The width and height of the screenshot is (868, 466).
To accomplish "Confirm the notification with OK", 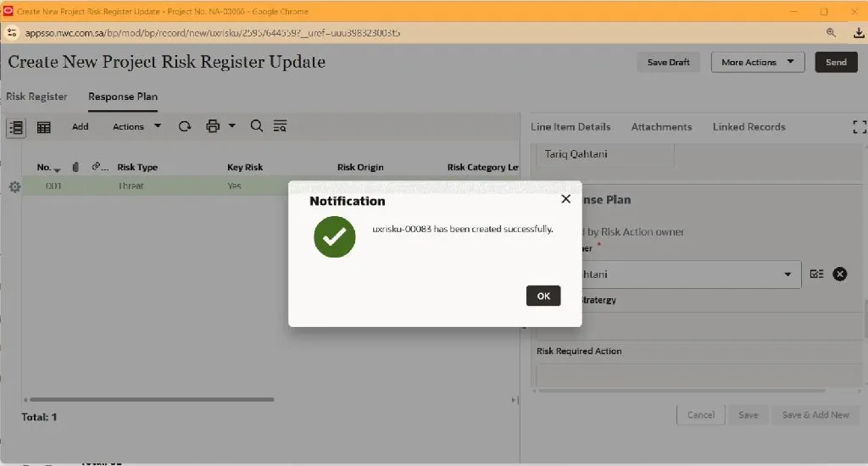I will [x=543, y=296].
